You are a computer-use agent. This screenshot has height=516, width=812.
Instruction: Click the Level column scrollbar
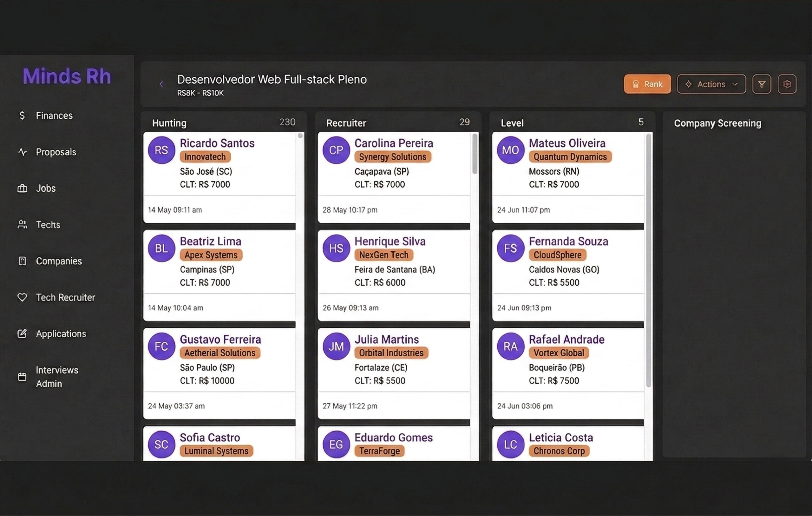(648, 260)
